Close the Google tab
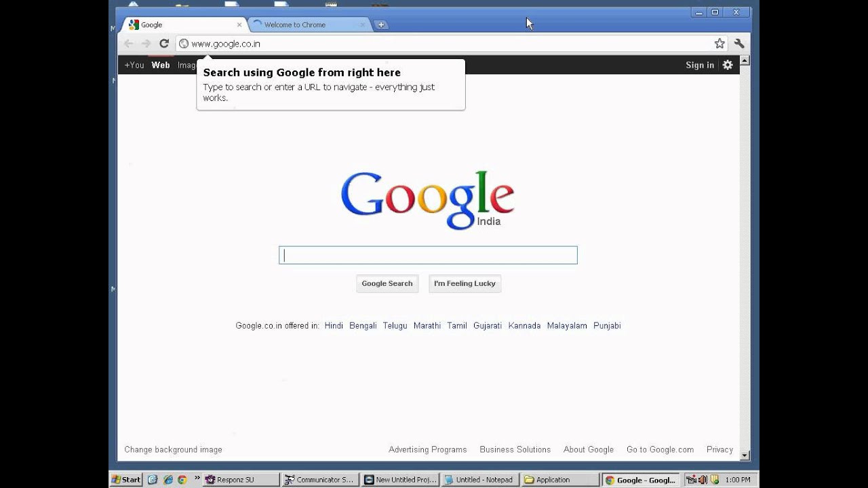Viewport: 868px width, 488px height. (x=239, y=24)
